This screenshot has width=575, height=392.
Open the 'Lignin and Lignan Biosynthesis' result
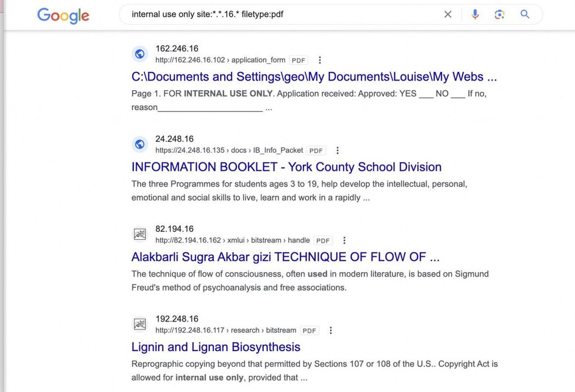(x=216, y=347)
